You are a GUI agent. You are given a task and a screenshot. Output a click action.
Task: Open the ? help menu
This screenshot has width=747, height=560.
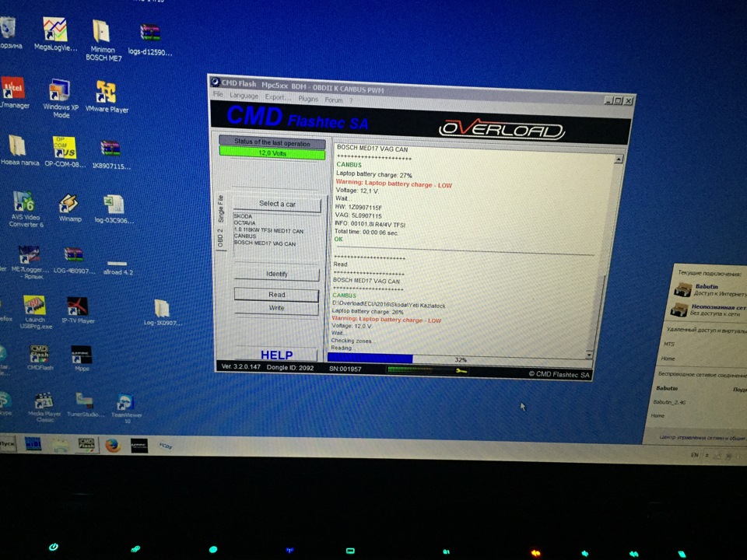pos(351,100)
